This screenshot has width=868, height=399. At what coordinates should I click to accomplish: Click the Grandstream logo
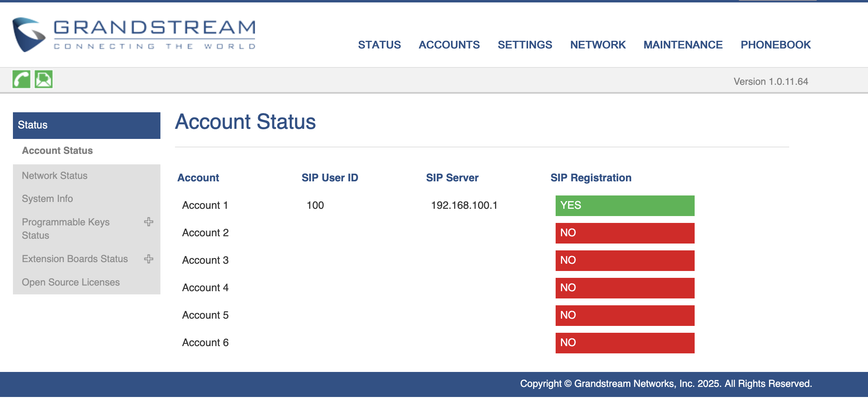pos(134,35)
